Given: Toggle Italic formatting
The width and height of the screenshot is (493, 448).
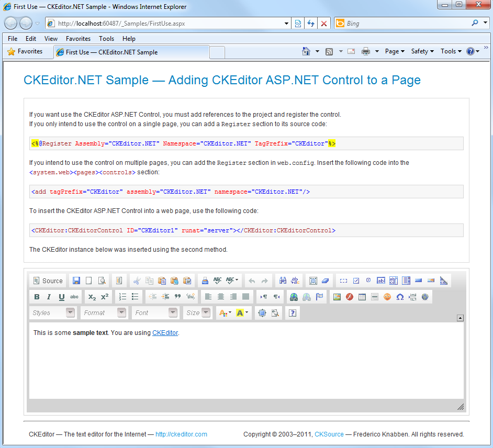Looking at the screenshot, I should pos(49,297).
